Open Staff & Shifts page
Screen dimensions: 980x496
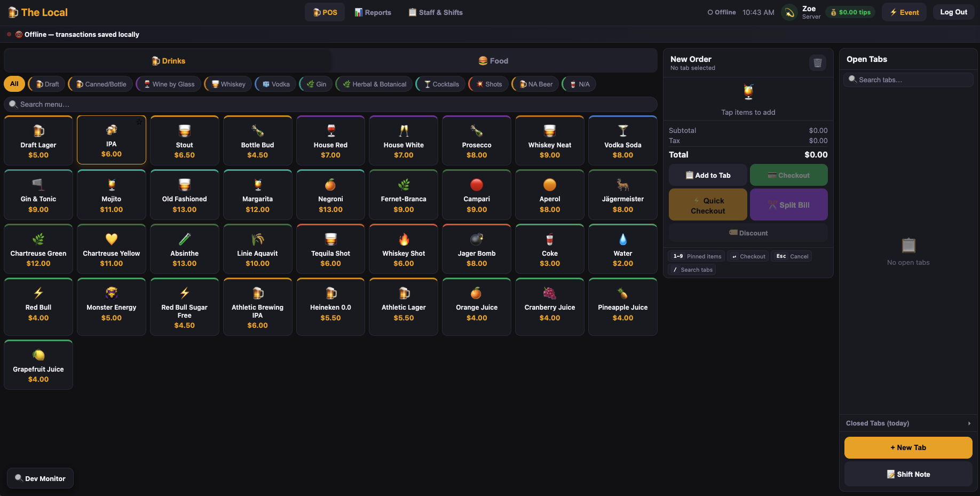(x=436, y=12)
